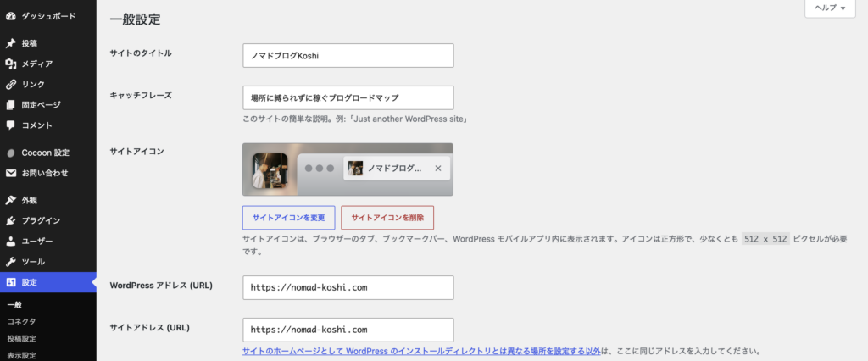Open コメント in the sidebar
The image size is (868, 361).
(x=48, y=125)
